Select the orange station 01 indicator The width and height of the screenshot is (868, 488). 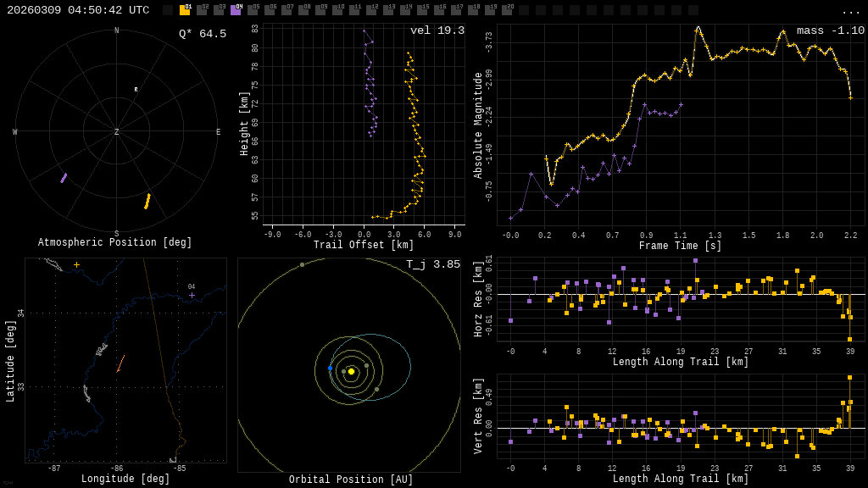pyautogui.click(x=185, y=10)
